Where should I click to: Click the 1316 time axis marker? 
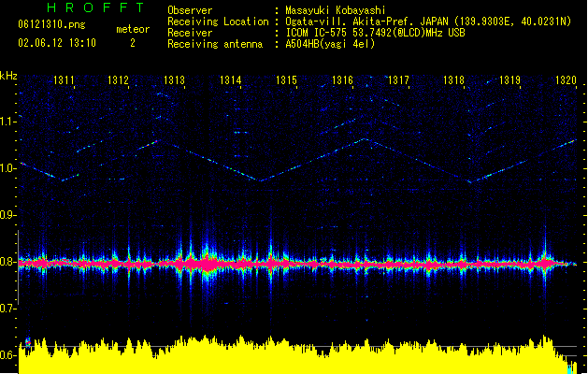[342, 79]
